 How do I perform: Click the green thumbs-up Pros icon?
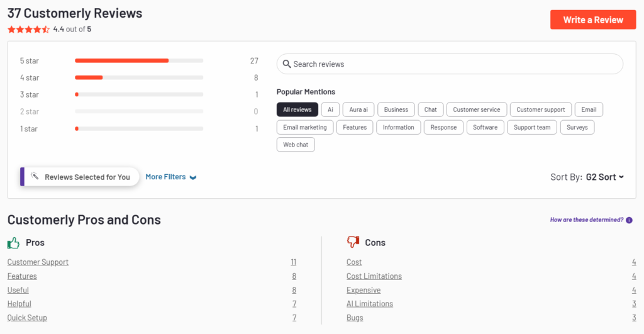(14, 243)
